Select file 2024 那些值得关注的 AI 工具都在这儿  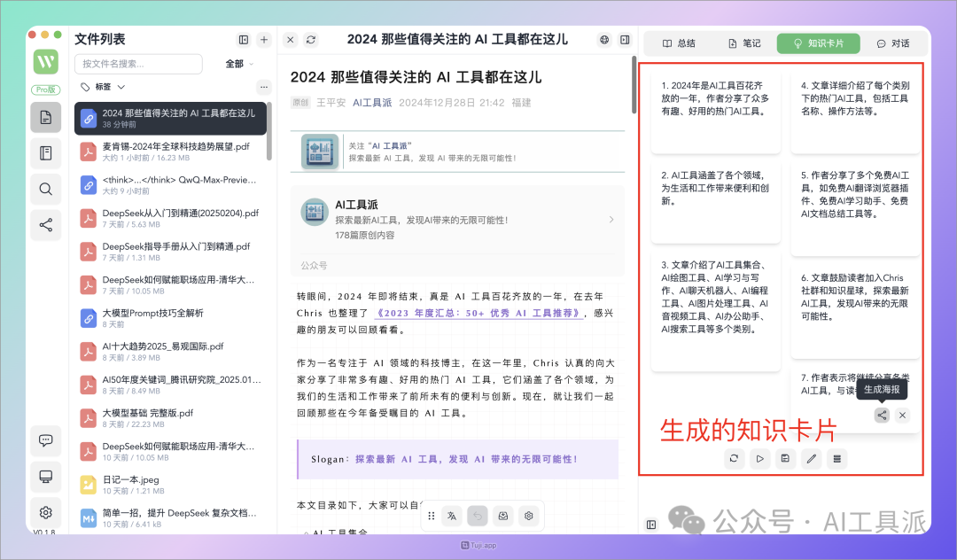point(170,119)
